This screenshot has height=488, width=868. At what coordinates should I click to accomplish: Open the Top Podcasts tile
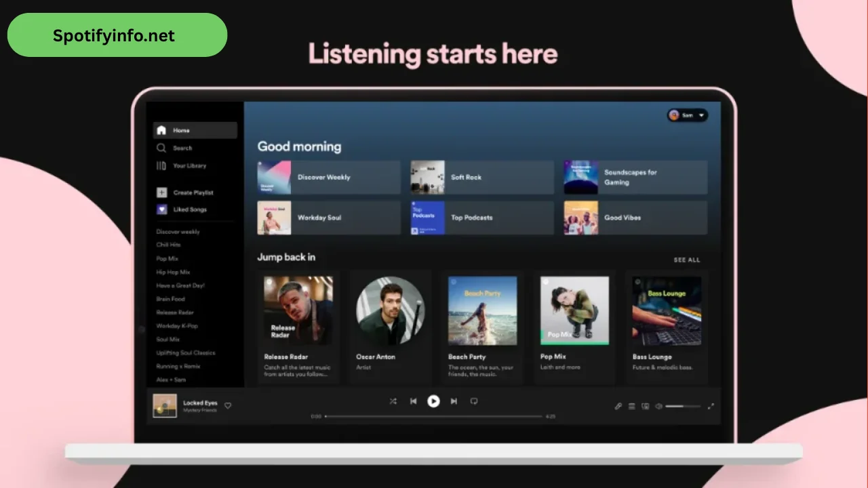(x=482, y=218)
